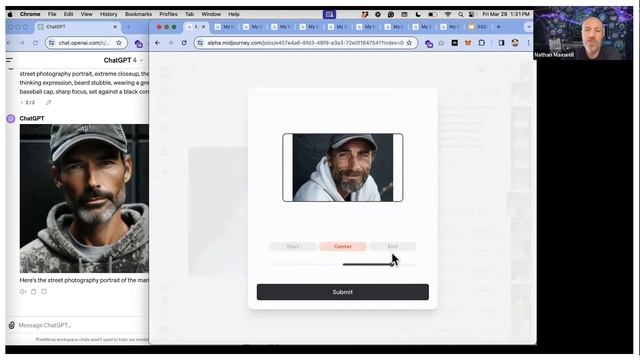
Task: Bookmark the Midjourney page with the star
Action: coord(409,43)
